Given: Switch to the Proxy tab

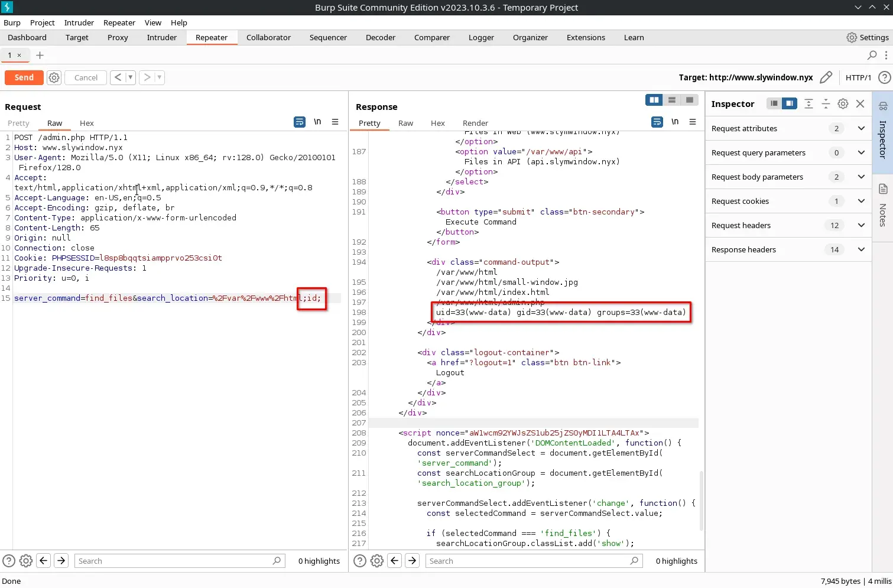Looking at the screenshot, I should coord(118,37).
